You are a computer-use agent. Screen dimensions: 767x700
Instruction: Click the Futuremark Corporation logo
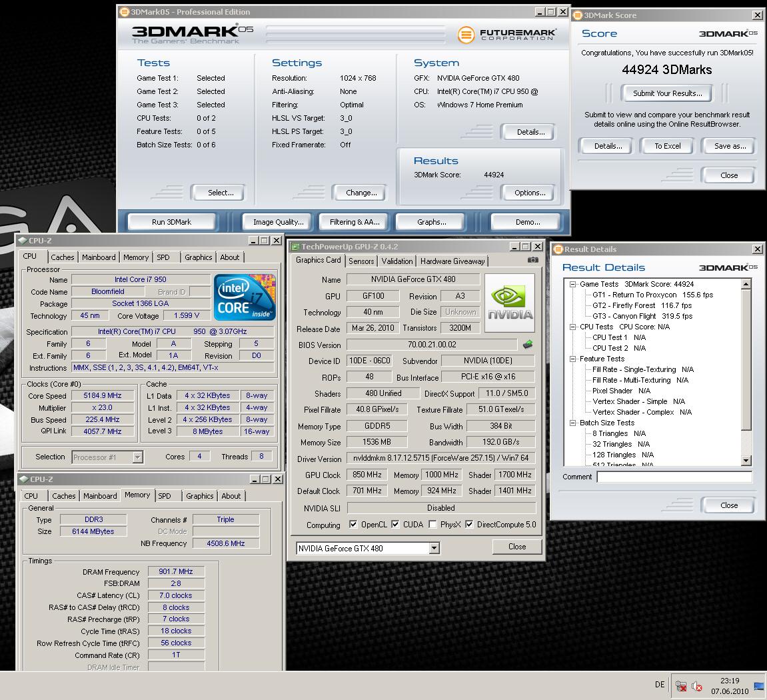pos(506,34)
